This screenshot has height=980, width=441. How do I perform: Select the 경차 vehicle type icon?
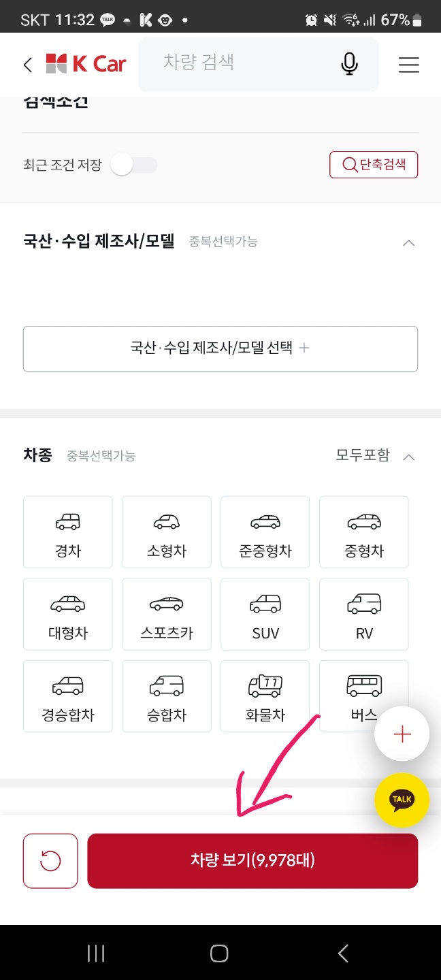pyautogui.click(x=67, y=532)
